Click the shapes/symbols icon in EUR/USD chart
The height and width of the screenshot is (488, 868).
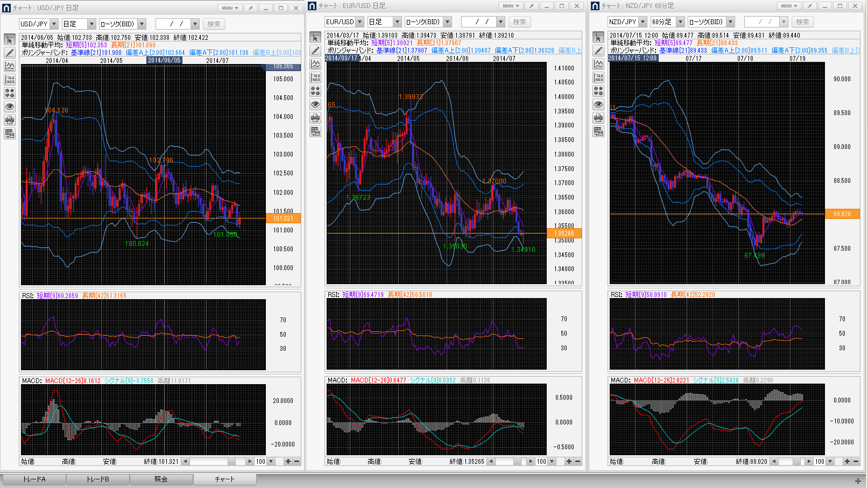(315, 91)
